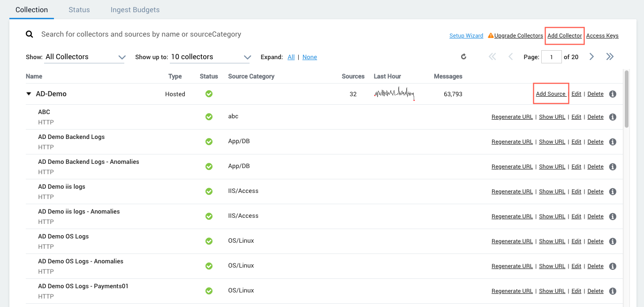This screenshot has height=307, width=644.
Task: Open the Show up to 10 collectors dropdown
Action: 211,57
